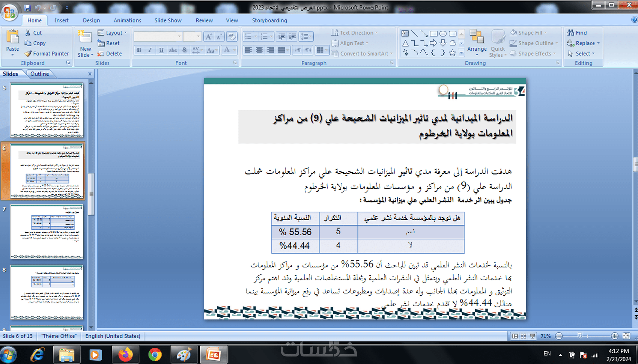Start slide show from status bar

pos(532,336)
